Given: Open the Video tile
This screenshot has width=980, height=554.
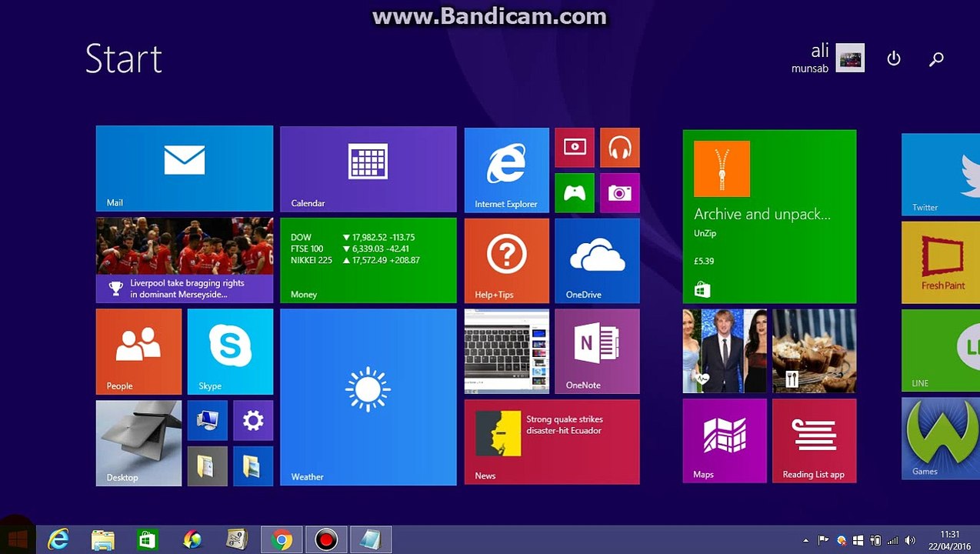Looking at the screenshot, I should pyautogui.click(x=575, y=148).
